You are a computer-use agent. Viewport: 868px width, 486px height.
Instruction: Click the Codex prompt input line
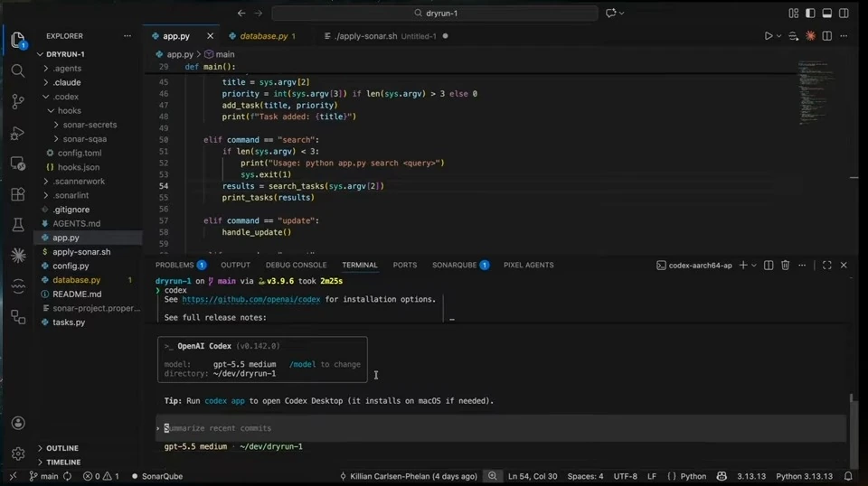point(501,428)
